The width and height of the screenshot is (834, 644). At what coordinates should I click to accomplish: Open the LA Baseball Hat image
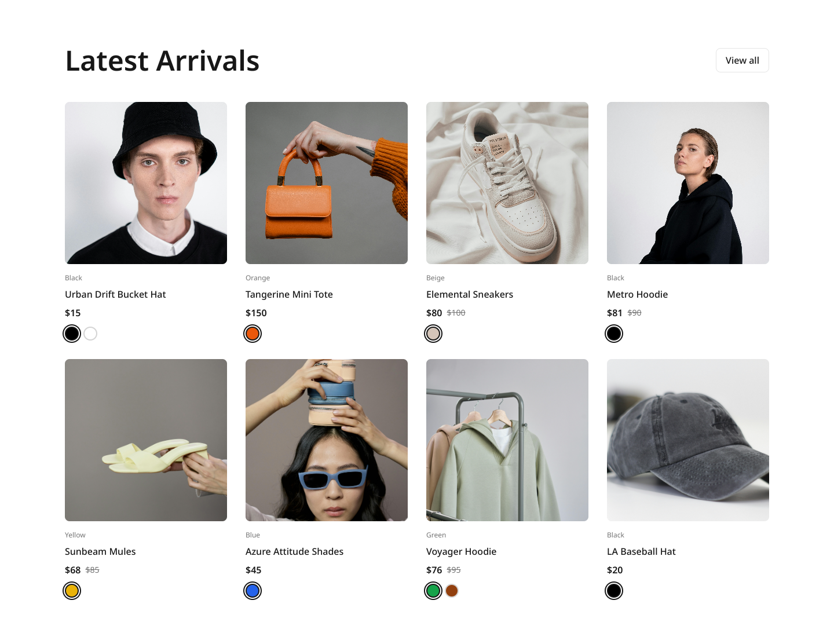[688, 440]
